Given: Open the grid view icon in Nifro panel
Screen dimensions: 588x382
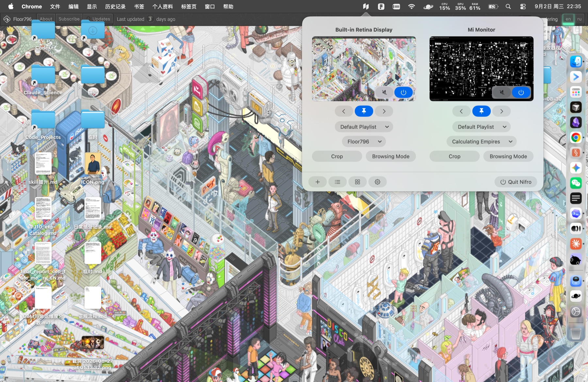Looking at the screenshot, I should pyautogui.click(x=357, y=182).
